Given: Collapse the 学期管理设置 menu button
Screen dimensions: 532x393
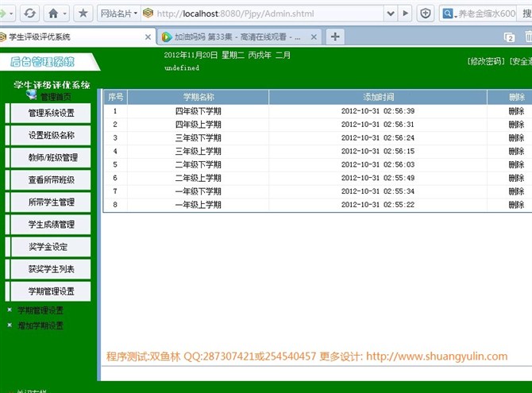Looking at the screenshot, I should 51,291.
